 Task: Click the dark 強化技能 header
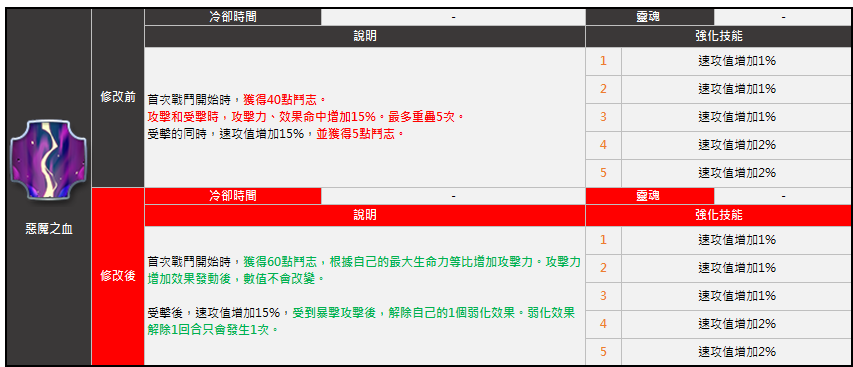719,36
